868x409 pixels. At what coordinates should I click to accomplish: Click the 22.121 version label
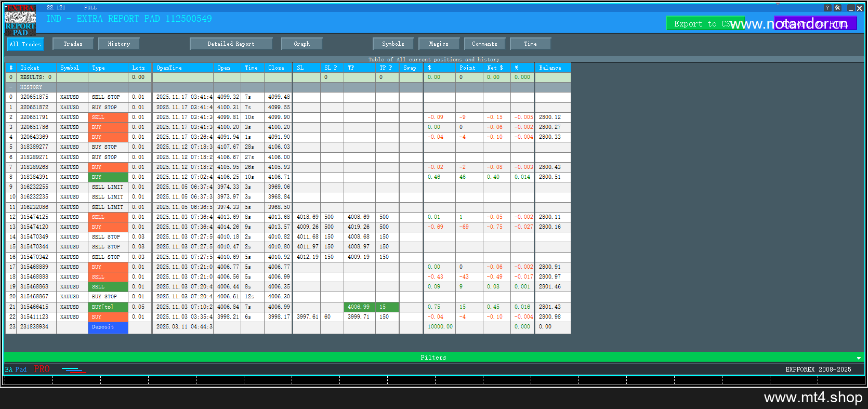click(56, 8)
